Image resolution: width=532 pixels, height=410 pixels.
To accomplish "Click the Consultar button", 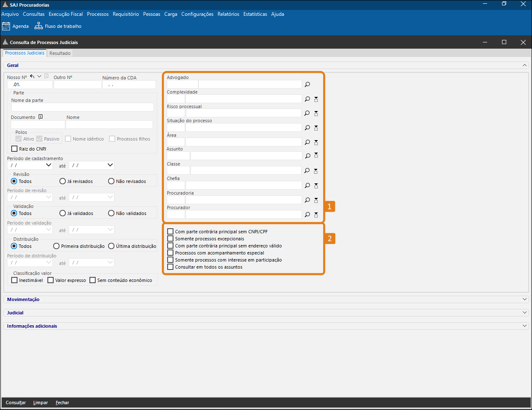I will pyautogui.click(x=16, y=403).
